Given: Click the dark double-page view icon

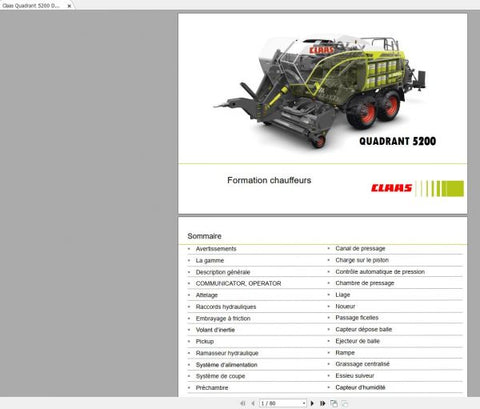Looking at the screenshot, I should pyautogui.click(x=334, y=403).
